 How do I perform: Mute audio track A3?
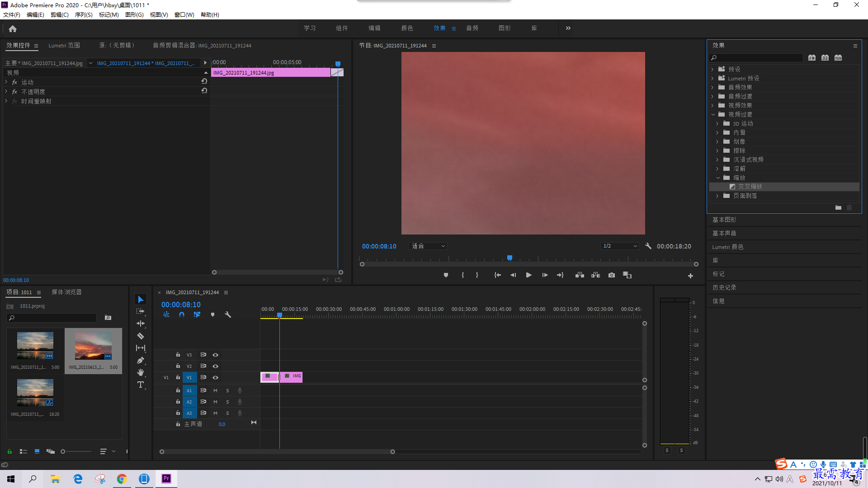tap(216, 413)
